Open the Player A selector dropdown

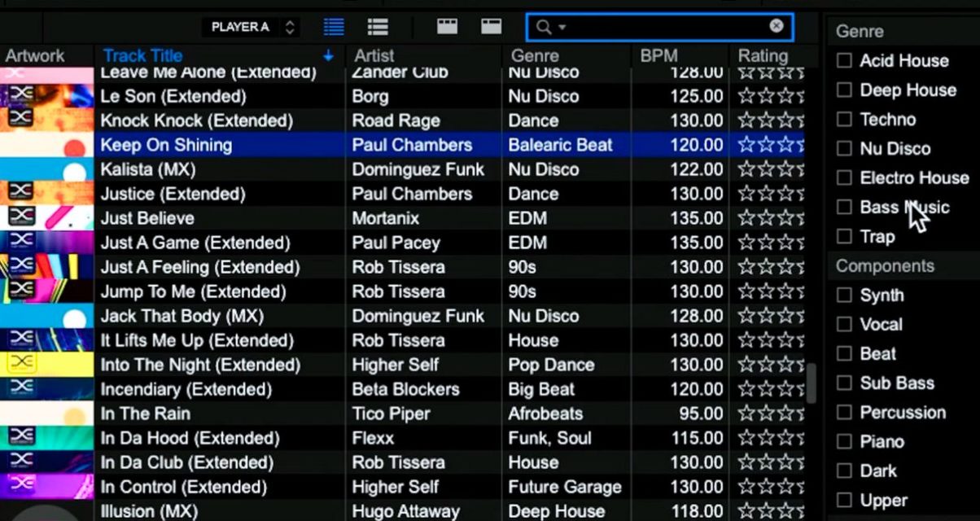click(x=289, y=26)
